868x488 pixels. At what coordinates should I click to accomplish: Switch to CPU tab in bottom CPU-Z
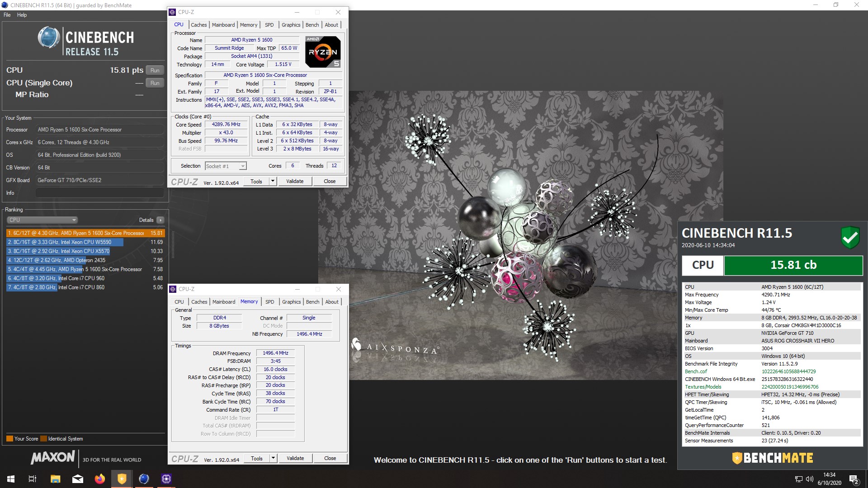pyautogui.click(x=179, y=302)
